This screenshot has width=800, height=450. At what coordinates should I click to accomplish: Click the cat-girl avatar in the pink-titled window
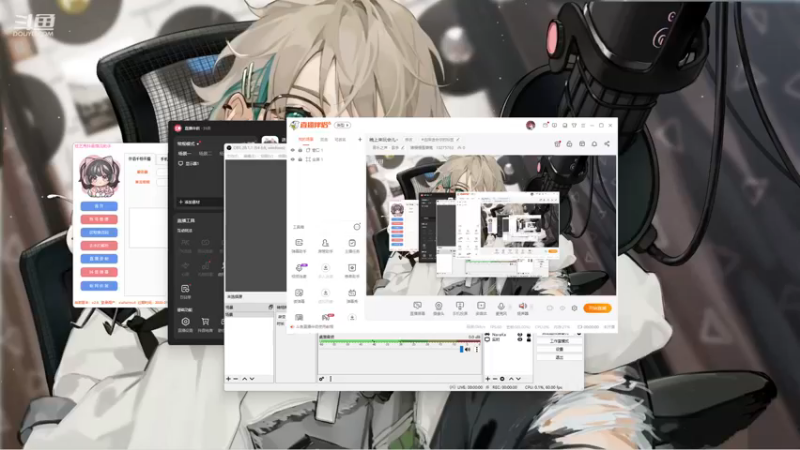point(99,177)
